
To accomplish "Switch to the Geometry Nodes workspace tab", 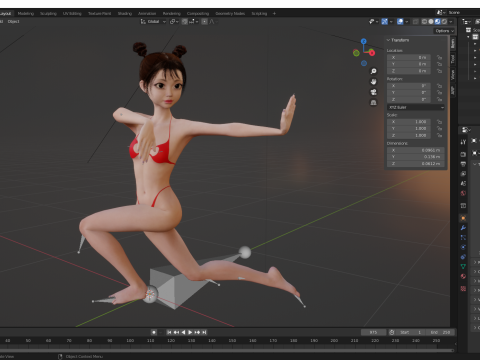I will tap(230, 14).
